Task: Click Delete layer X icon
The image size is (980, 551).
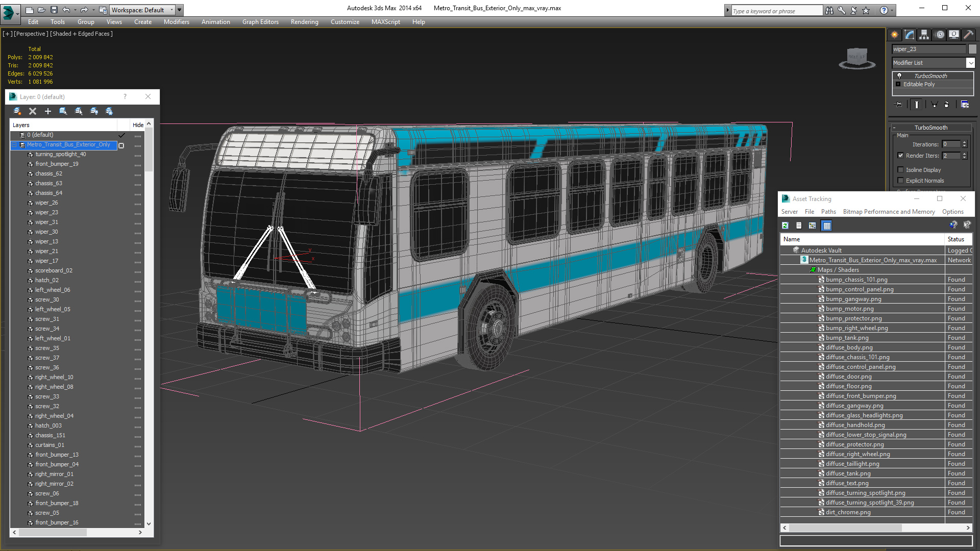Action: point(33,111)
